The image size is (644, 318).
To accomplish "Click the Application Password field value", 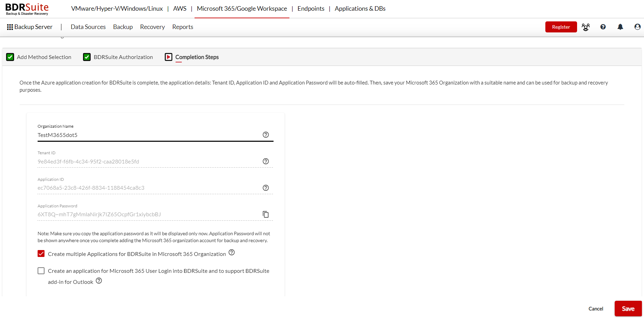I will pyautogui.click(x=99, y=215).
